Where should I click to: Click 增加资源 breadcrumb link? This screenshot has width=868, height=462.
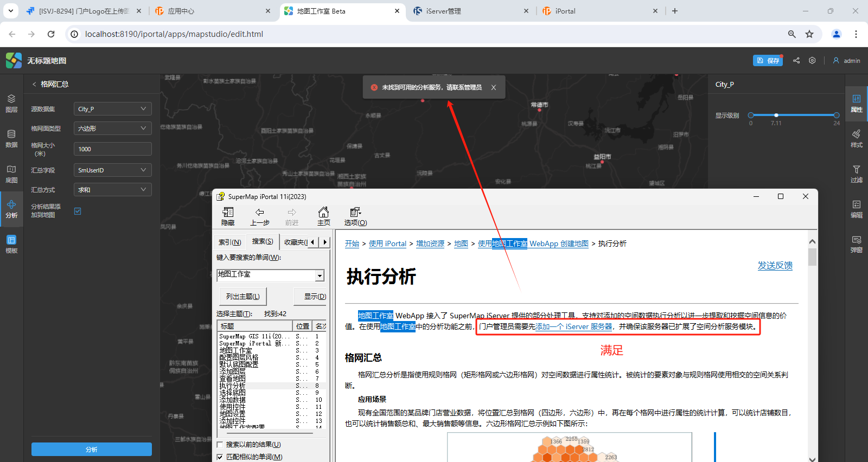click(x=430, y=244)
